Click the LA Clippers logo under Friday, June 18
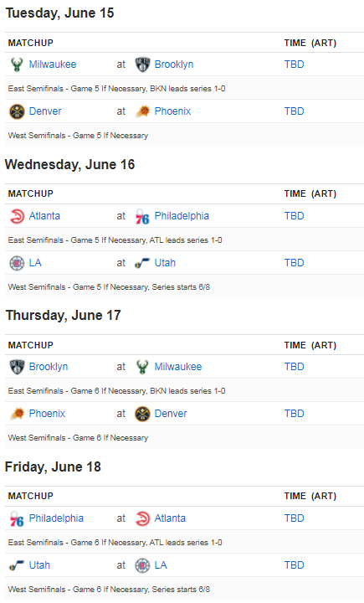Image resolution: width=364 pixels, height=603 pixels. [142, 565]
